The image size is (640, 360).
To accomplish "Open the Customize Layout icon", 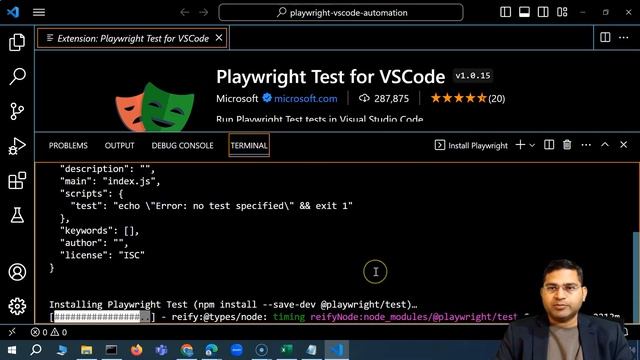I will coord(562,12).
